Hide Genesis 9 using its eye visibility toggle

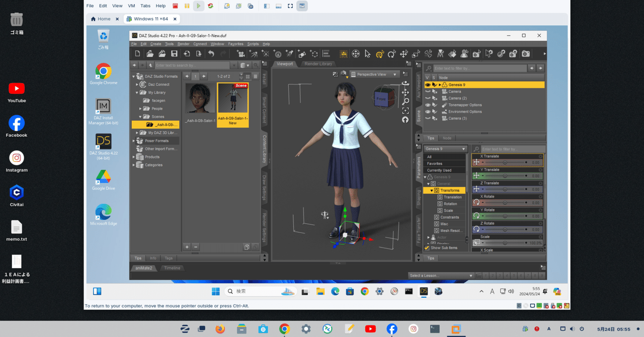pyautogui.click(x=428, y=85)
